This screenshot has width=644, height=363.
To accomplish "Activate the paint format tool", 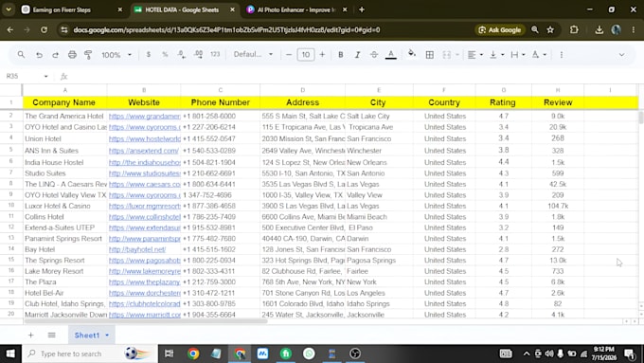I will 88,55.
